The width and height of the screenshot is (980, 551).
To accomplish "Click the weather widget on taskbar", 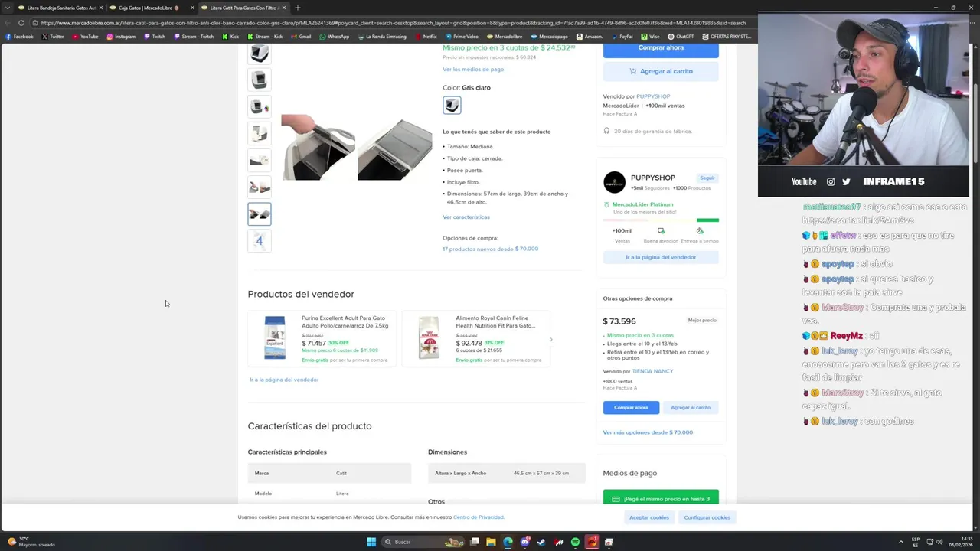I will [31, 542].
